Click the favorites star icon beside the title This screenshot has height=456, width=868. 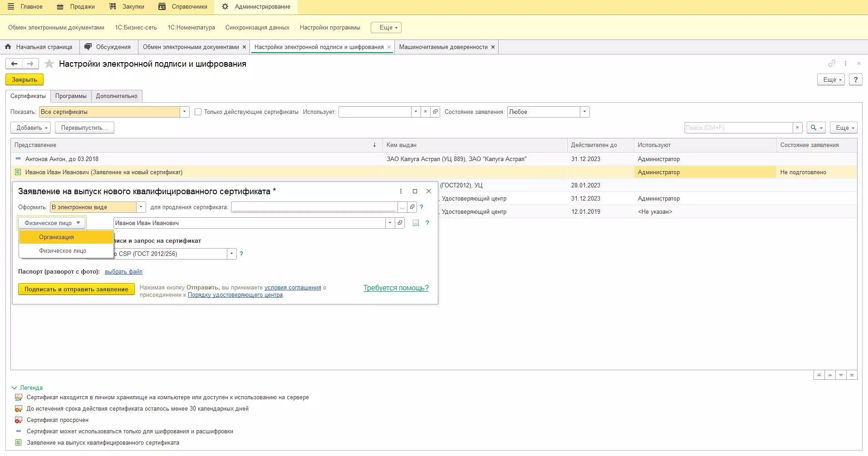[x=49, y=64]
